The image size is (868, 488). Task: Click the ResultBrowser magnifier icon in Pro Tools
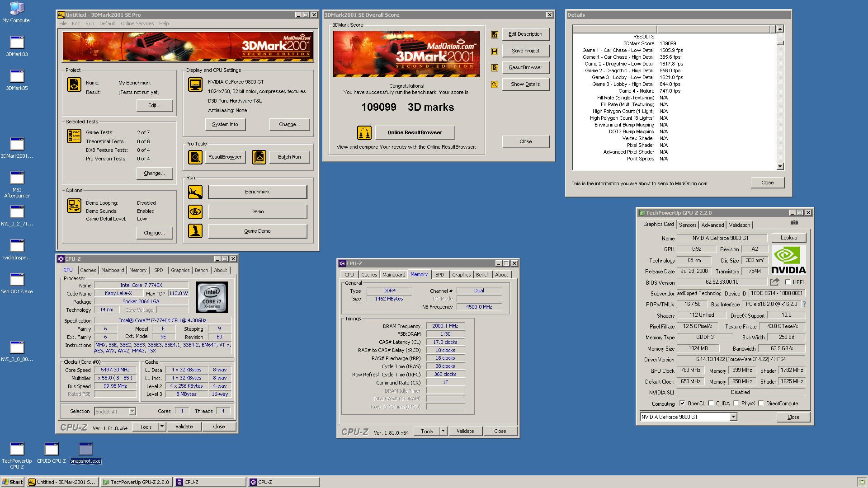(195, 157)
